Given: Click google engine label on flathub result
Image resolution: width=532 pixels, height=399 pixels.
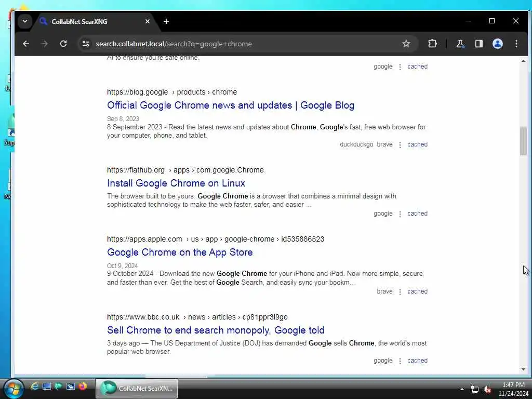Looking at the screenshot, I should 383,214.
